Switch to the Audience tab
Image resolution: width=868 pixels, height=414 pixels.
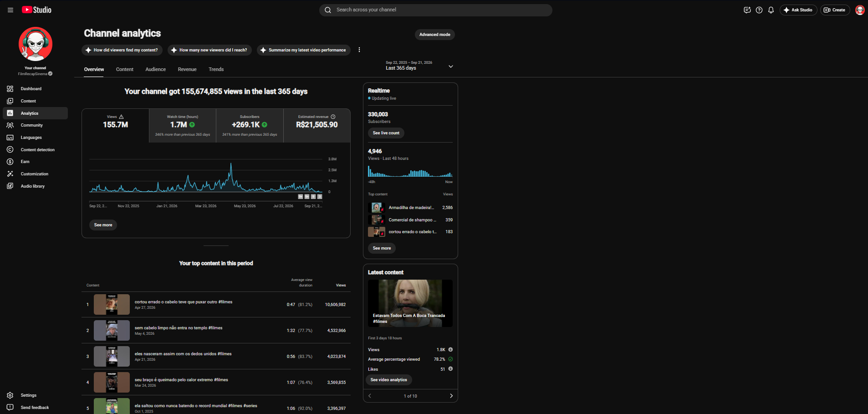pyautogui.click(x=155, y=69)
